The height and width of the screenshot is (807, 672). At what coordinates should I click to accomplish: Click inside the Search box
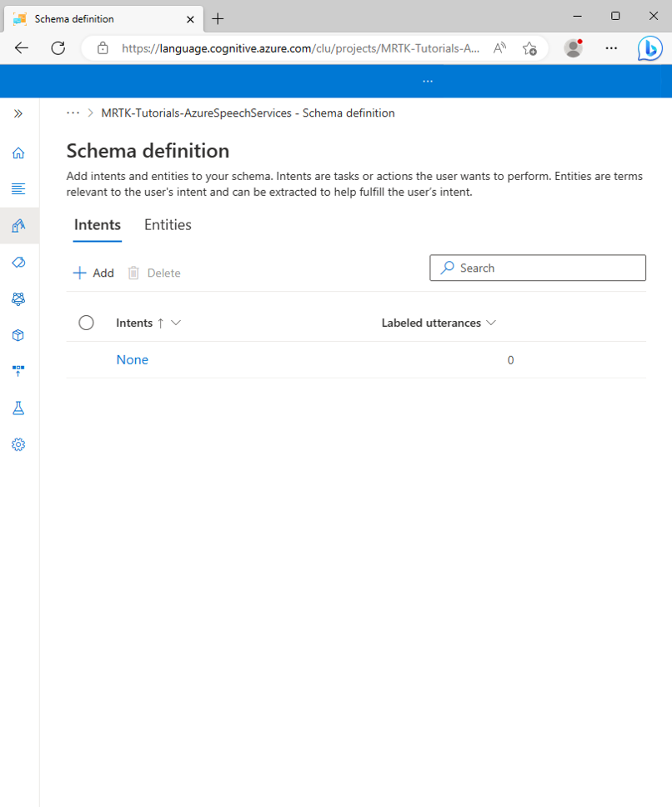point(537,268)
